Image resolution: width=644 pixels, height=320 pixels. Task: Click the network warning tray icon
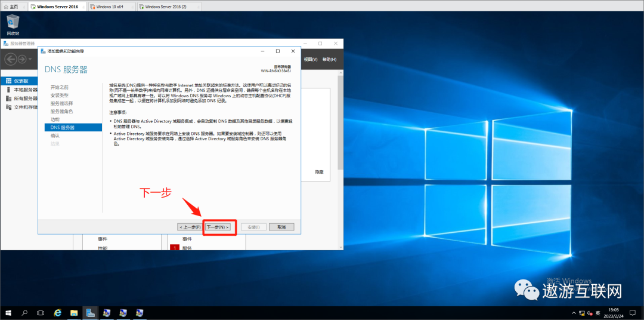pyautogui.click(x=583, y=313)
